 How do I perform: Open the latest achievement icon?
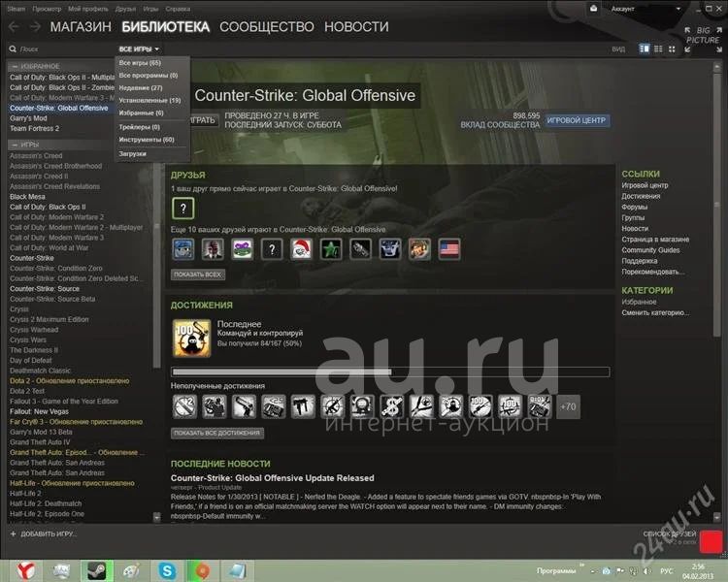(191, 339)
